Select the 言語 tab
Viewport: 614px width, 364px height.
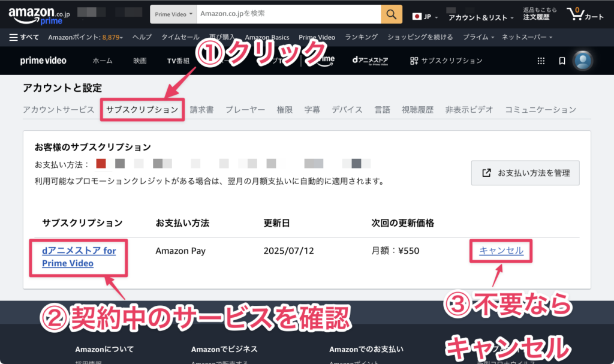coord(382,110)
